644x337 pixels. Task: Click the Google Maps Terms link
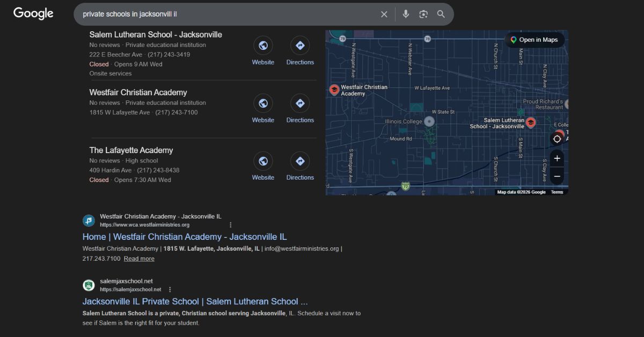click(557, 192)
